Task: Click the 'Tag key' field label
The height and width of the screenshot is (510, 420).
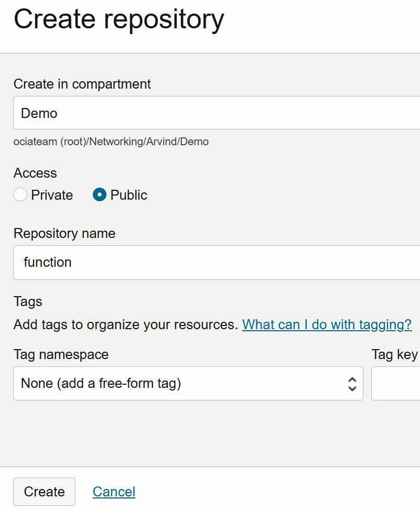Action: (x=395, y=354)
